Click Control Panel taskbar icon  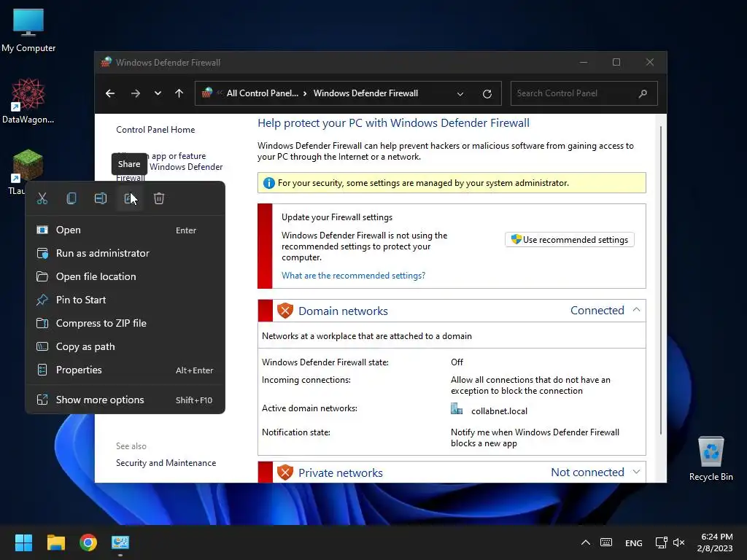click(x=120, y=542)
